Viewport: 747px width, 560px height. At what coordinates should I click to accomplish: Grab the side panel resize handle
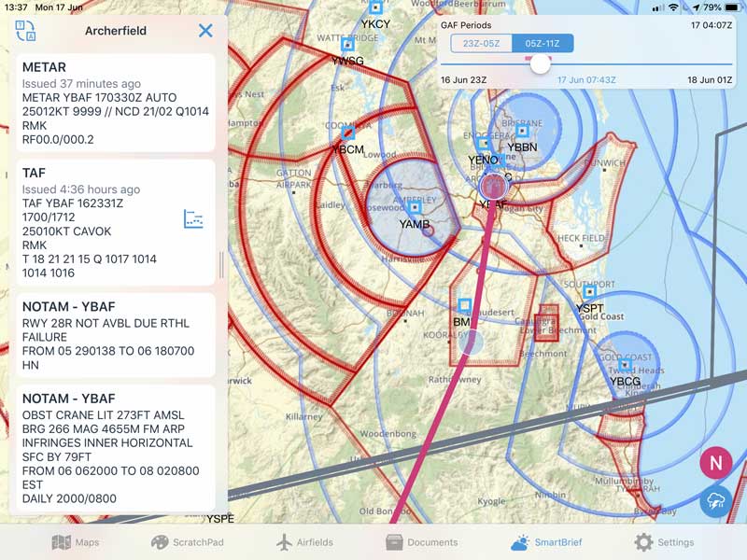[221, 265]
